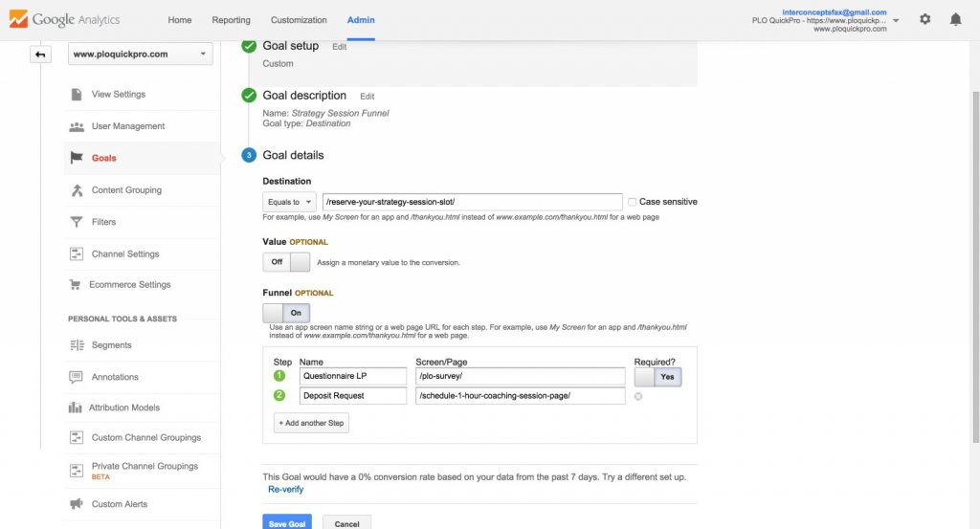Open the www.ploquickpro.com view selector
The width and height of the screenshot is (980, 529).
[x=141, y=55]
